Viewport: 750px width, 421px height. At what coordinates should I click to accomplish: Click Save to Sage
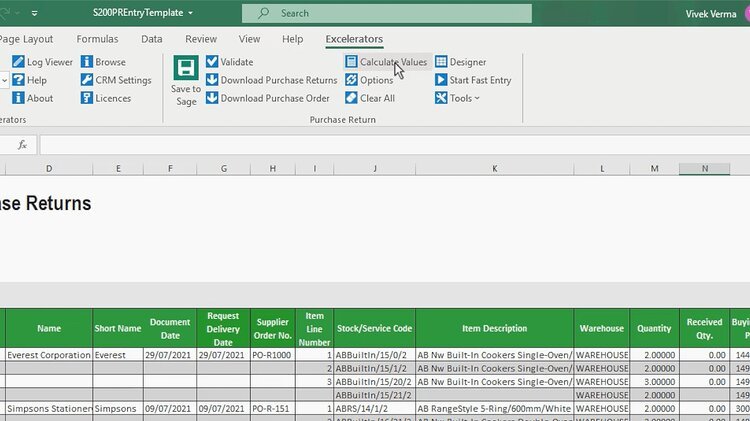click(186, 81)
